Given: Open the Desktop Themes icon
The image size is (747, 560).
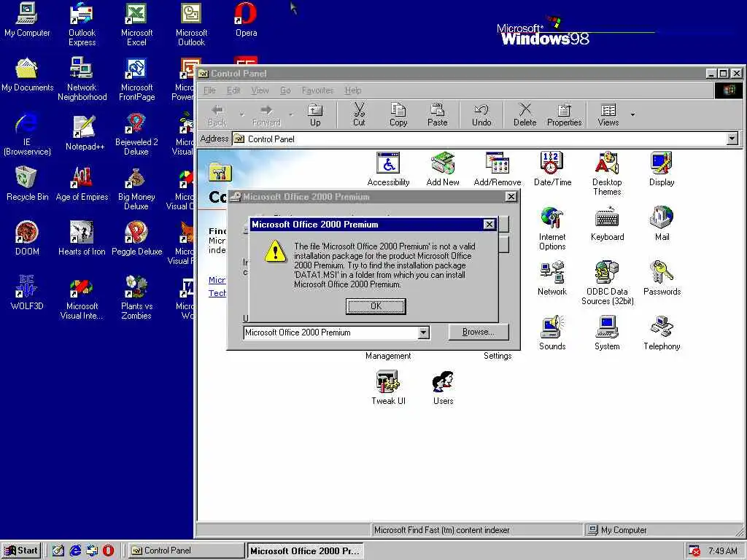Looking at the screenshot, I should (607, 174).
